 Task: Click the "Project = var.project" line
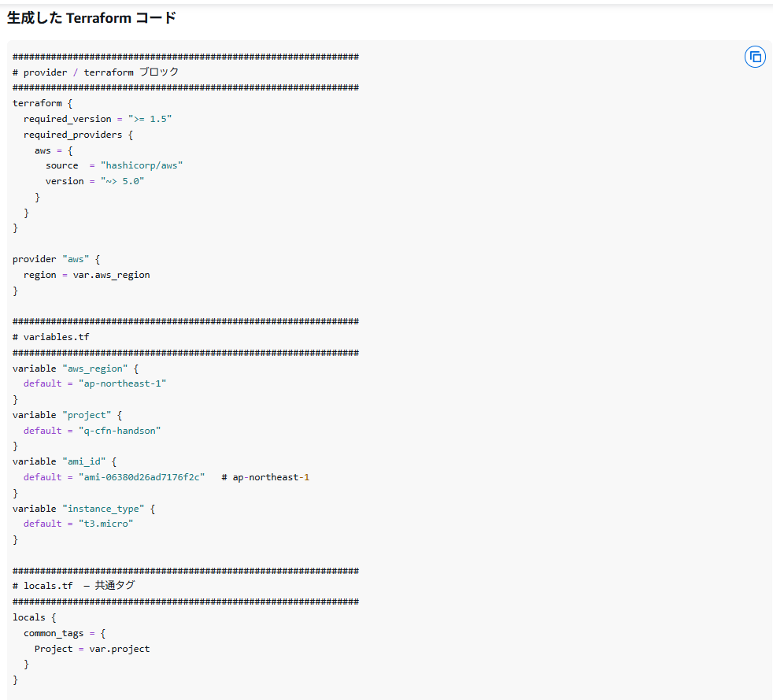pos(92,650)
